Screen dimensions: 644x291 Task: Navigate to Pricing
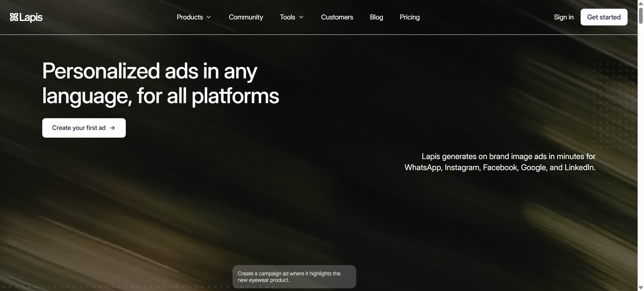[410, 17]
